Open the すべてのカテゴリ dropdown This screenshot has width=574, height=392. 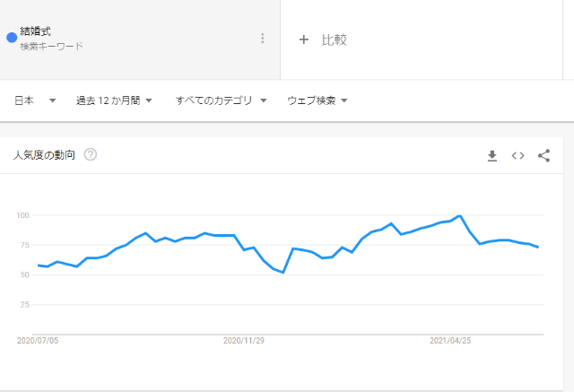click(x=222, y=100)
